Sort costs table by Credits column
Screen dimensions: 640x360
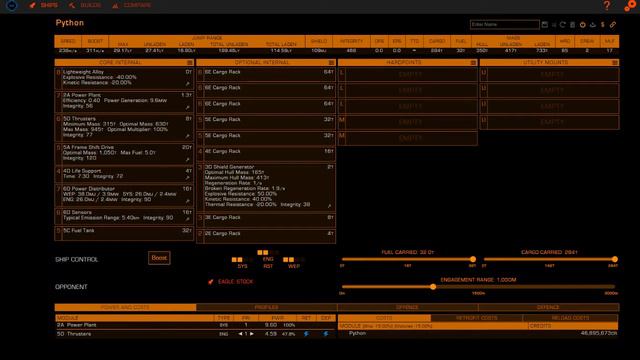(573, 326)
